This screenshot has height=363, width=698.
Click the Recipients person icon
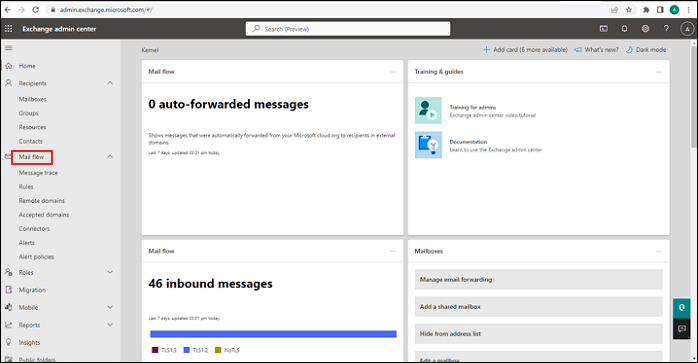point(8,83)
